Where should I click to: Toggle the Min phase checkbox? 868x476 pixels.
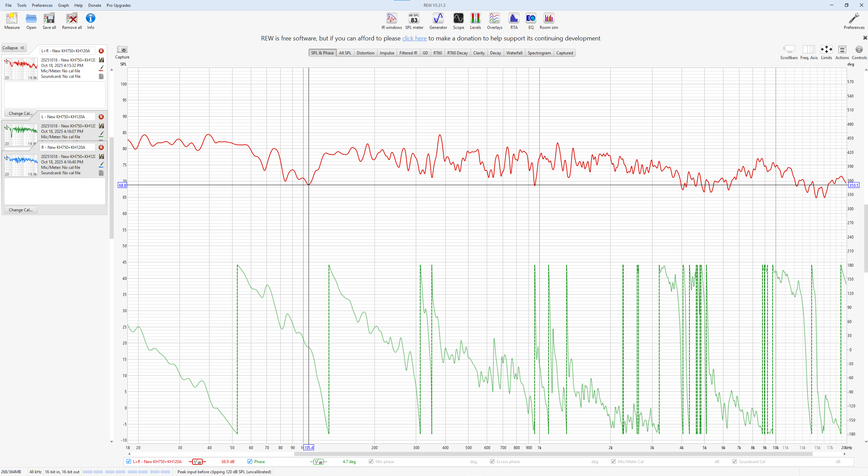coord(371,461)
